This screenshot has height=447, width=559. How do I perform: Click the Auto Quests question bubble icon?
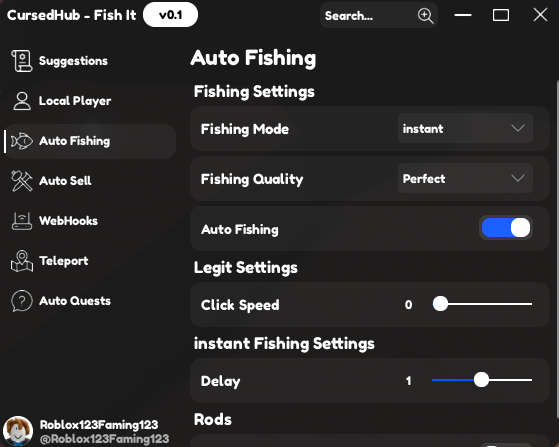point(22,300)
